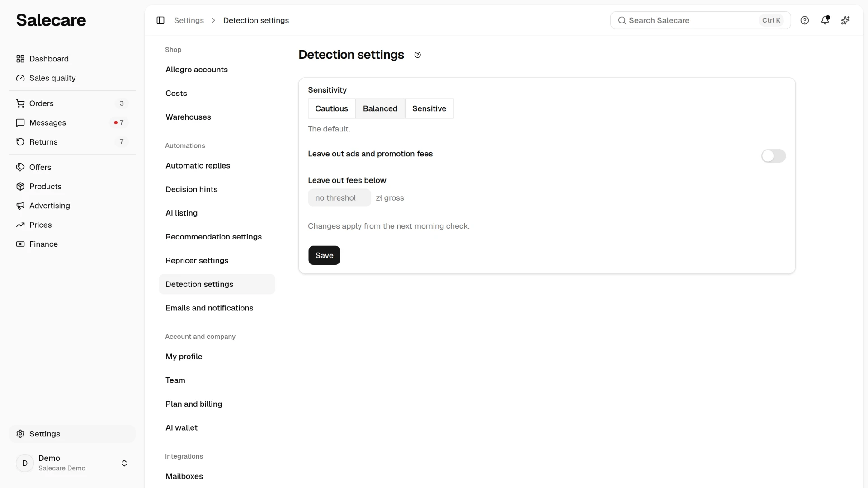Go to Repricer settings
868x488 pixels.
pyautogui.click(x=217, y=261)
